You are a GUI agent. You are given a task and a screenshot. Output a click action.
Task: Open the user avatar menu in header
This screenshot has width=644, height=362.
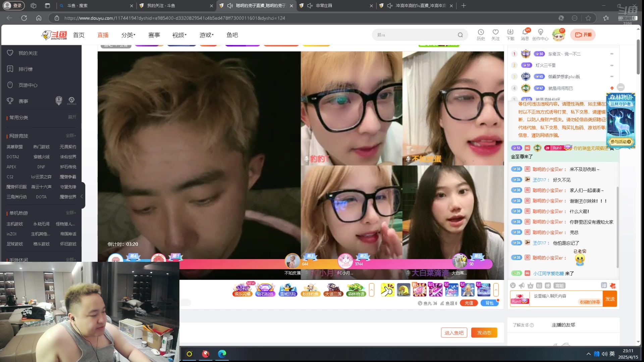(x=558, y=35)
